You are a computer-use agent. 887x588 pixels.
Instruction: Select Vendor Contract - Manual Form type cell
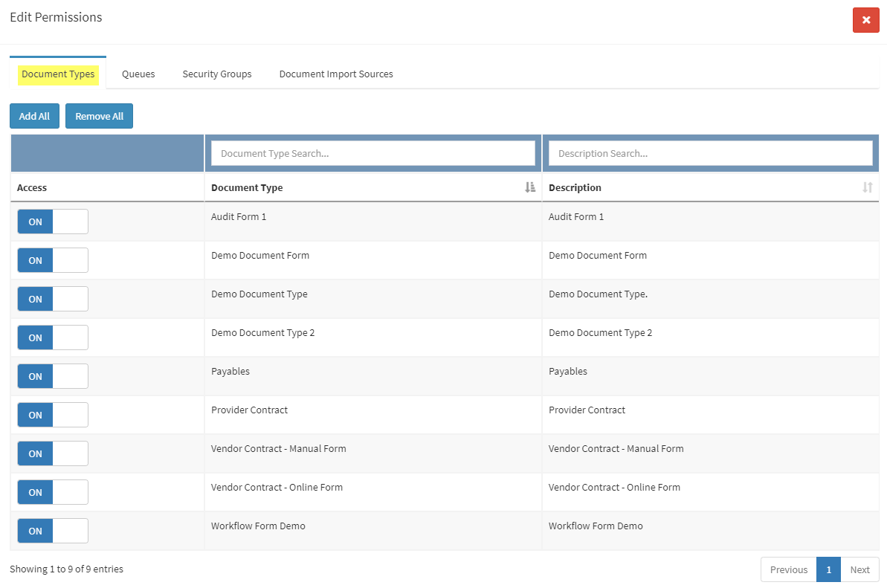tap(372, 453)
